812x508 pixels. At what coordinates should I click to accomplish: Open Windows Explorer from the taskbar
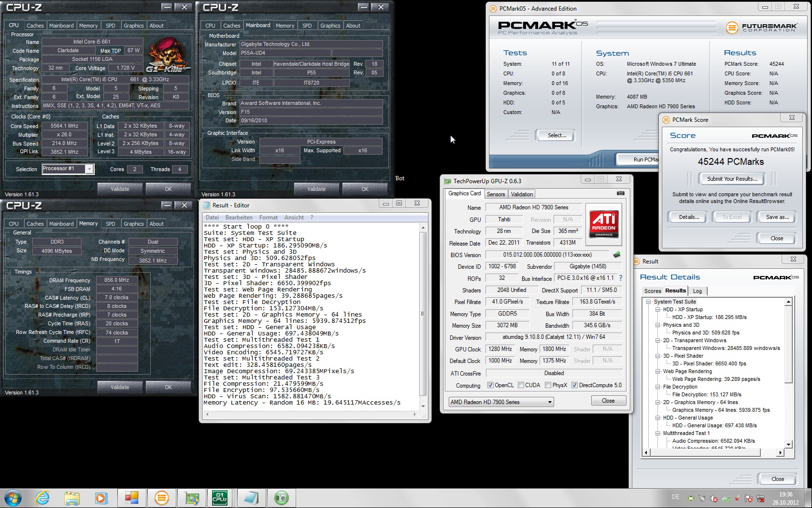(x=72, y=498)
